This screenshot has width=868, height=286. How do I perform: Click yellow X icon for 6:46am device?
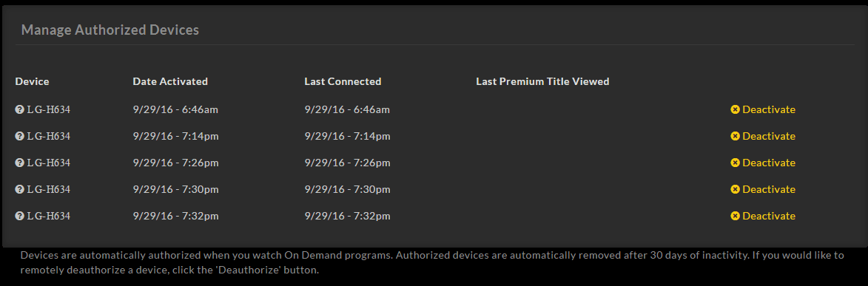(x=735, y=109)
